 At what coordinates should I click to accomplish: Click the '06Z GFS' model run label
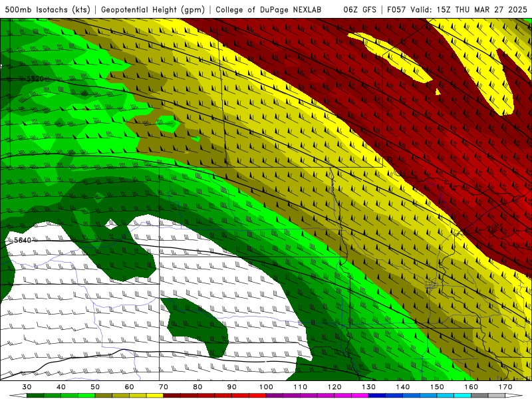click(360, 9)
